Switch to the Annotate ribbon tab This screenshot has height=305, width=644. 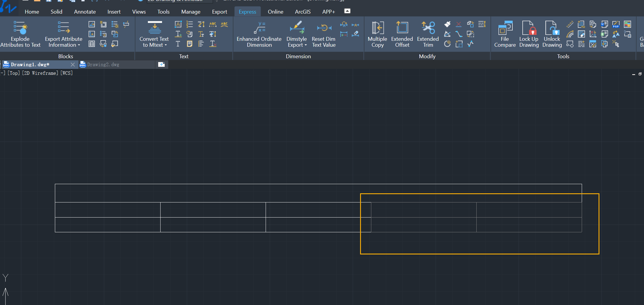click(x=85, y=12)
